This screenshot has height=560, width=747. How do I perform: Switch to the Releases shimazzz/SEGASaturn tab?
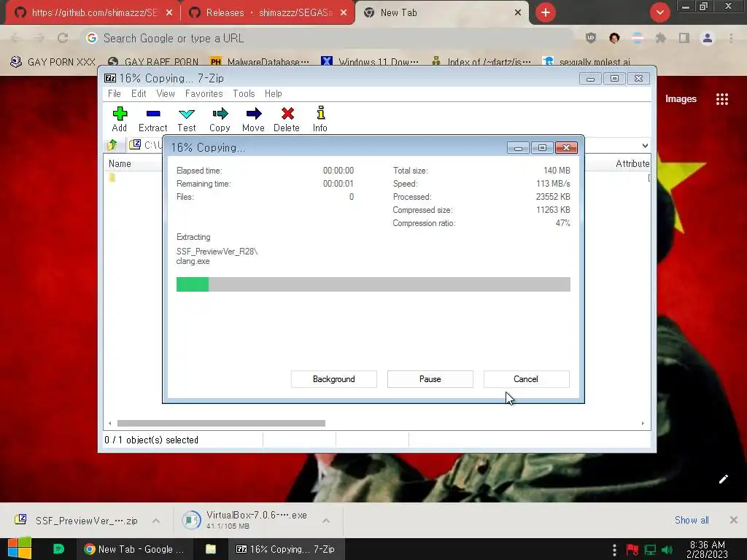tap(268, 13)
